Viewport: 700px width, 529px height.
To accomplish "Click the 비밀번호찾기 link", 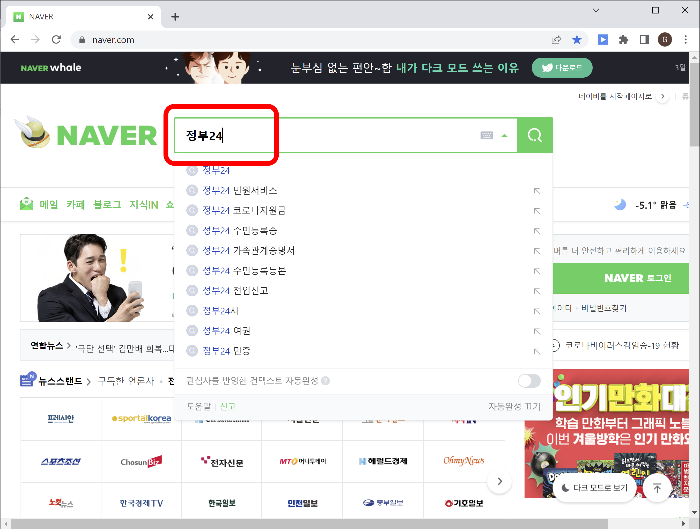I will point(604,308).
